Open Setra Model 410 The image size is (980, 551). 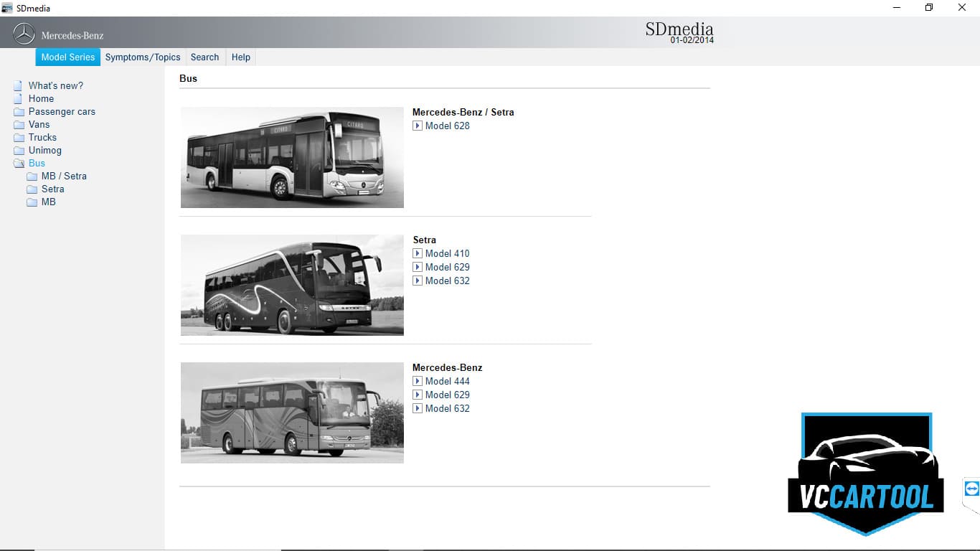[x=447, y=253]
